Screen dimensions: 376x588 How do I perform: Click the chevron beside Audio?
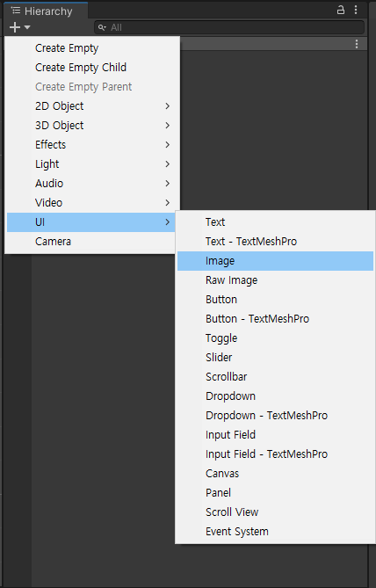click(x=168, y=184)
